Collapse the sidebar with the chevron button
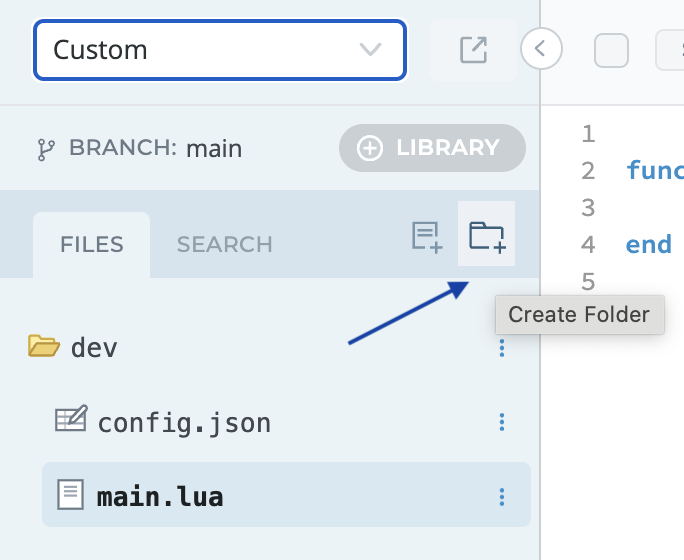 (x=541, y=47)
